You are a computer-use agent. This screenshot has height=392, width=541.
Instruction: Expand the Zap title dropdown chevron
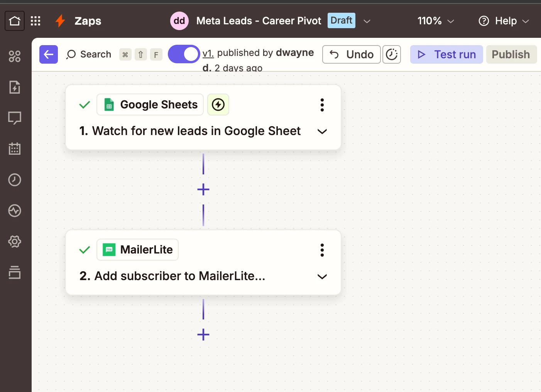tap(367, 21)
